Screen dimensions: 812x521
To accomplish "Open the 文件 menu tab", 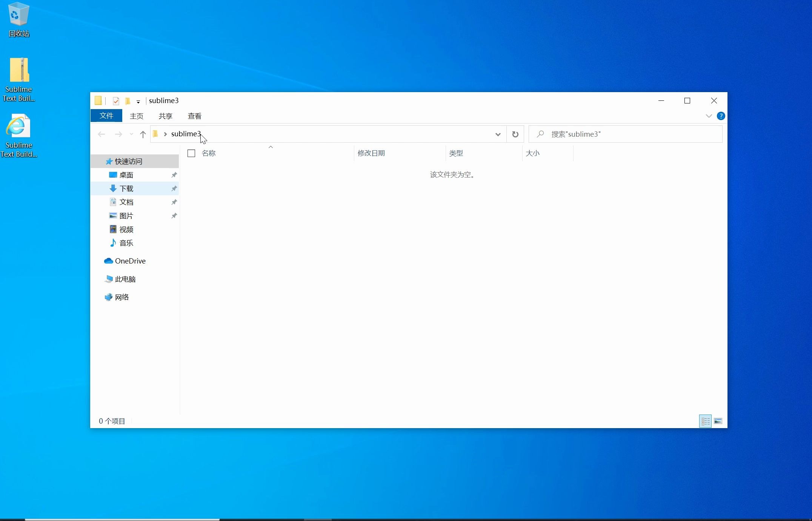I will [106, 116].
